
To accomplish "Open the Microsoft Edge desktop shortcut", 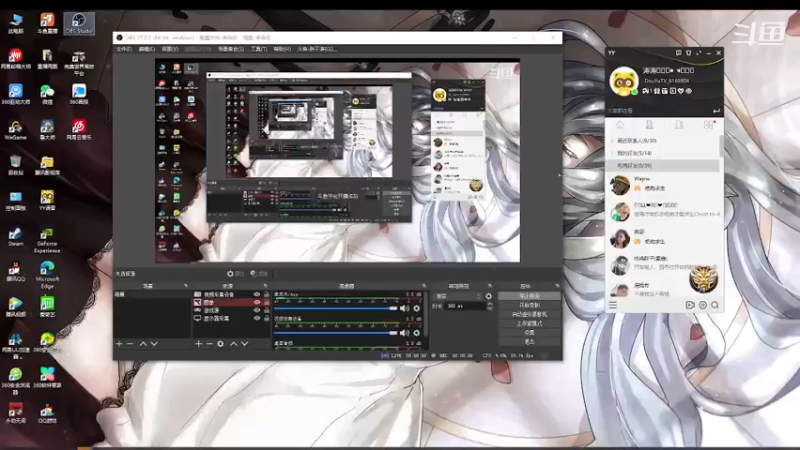I will pyautogui.click(x=47, y=275).
